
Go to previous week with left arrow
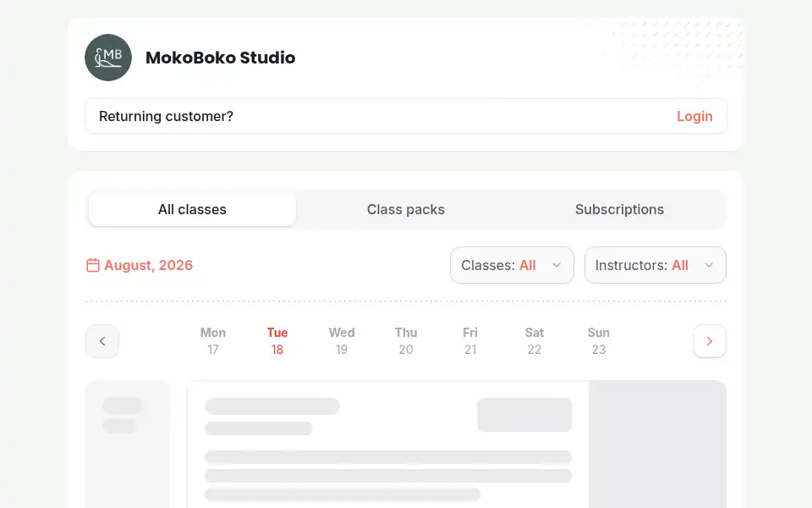click(102, 341)
